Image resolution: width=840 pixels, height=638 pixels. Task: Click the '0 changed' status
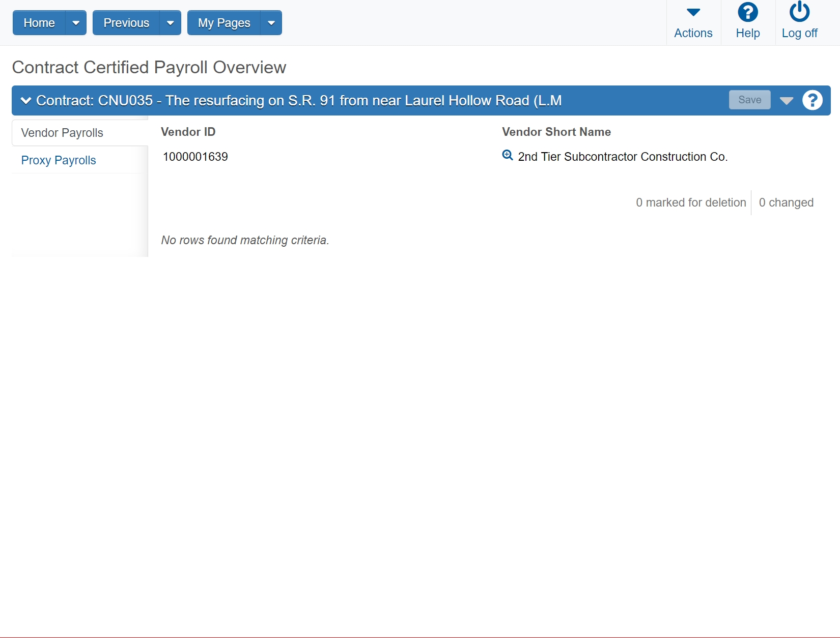tap(786, 202)
